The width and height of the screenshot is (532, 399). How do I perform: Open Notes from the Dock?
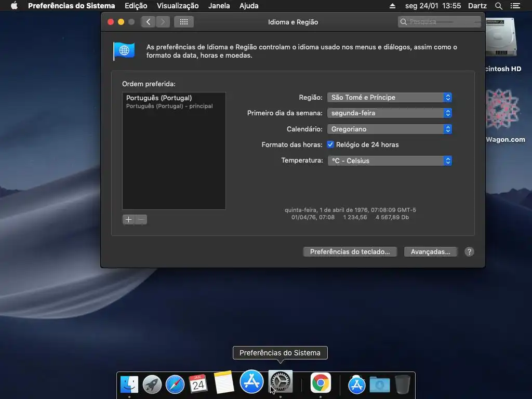point(223,382)
